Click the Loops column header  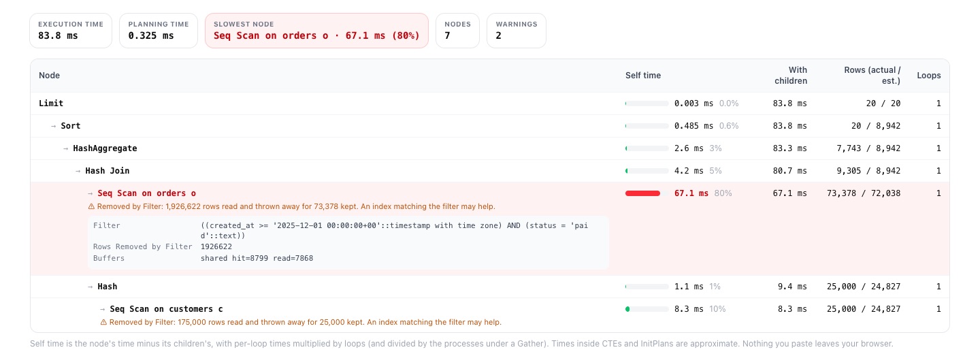pos(929,76)
